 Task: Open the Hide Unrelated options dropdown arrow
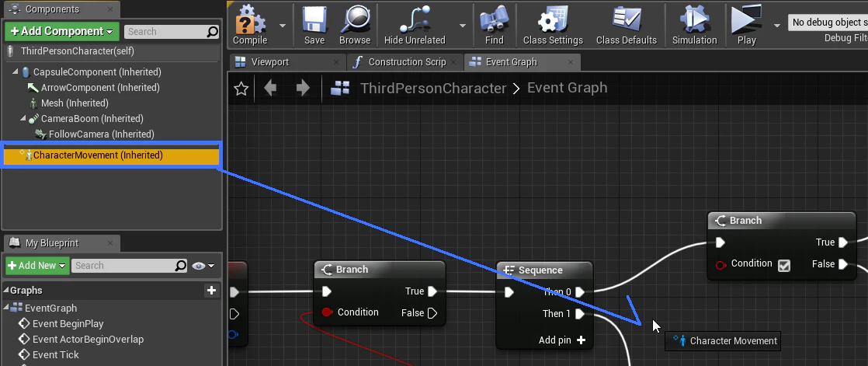(463, 26)
